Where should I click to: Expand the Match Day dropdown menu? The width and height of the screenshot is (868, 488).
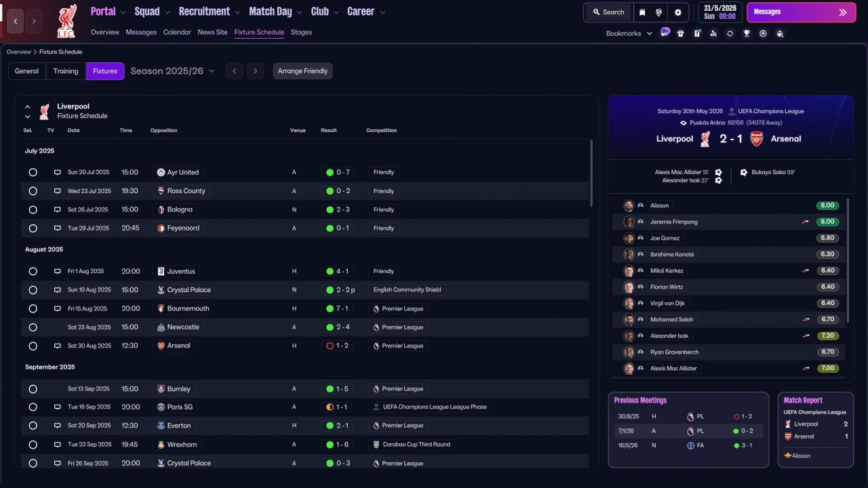(x=275, y=12)
